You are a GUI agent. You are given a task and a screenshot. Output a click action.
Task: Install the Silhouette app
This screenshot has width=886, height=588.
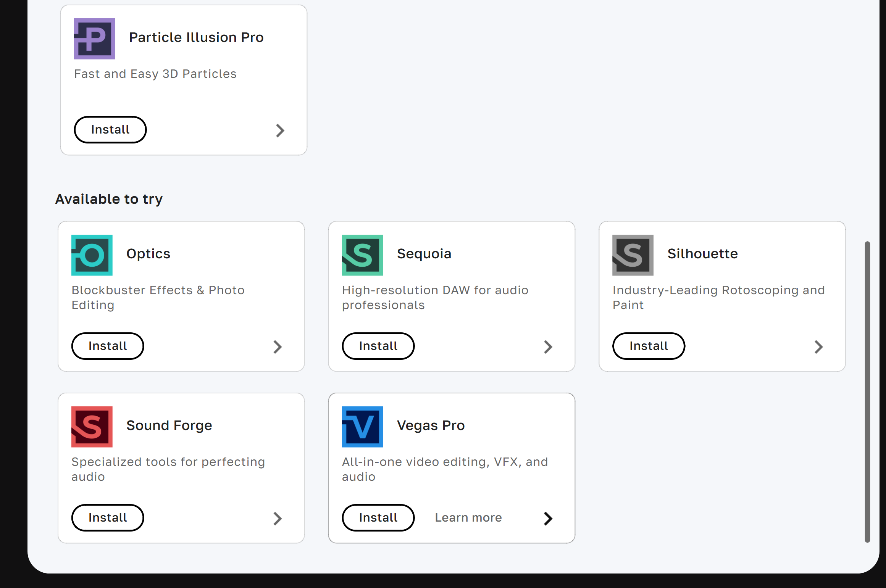pos(649,346)
